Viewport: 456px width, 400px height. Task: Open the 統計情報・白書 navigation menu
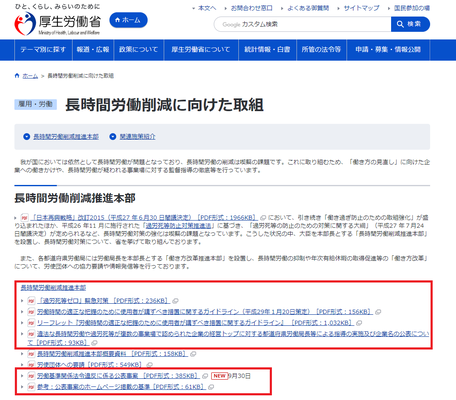coord(267,50)
